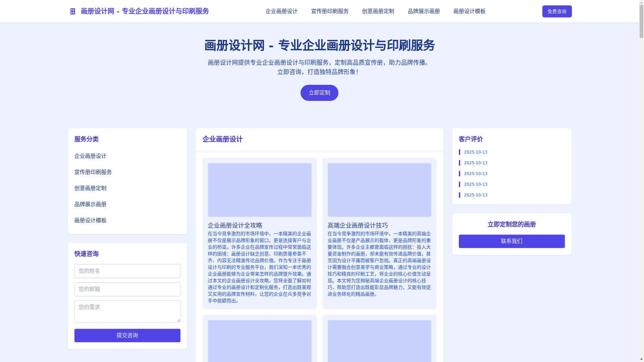This screenshot has height=362, width=644.
Task: Open 画册设计模板 in top navigation
Action: [x=469, y=11]
